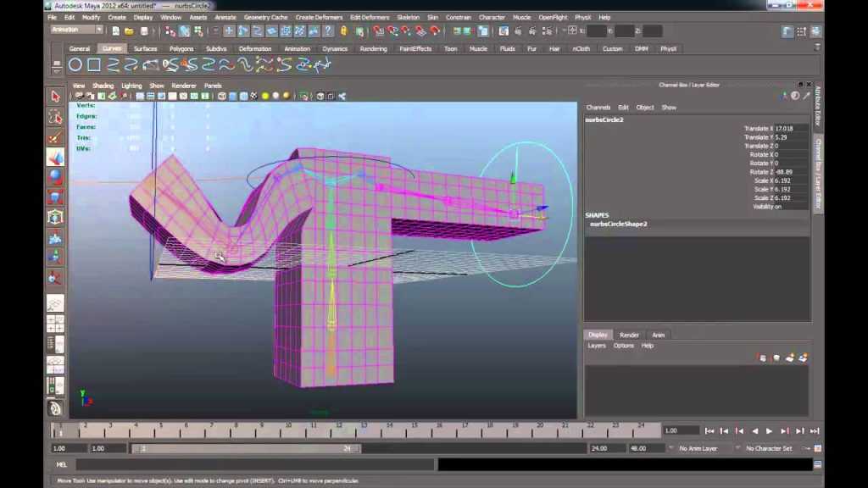The image size is (868, 488).
Task: Click the Save Scene disk icon
Action: point(144,31)
